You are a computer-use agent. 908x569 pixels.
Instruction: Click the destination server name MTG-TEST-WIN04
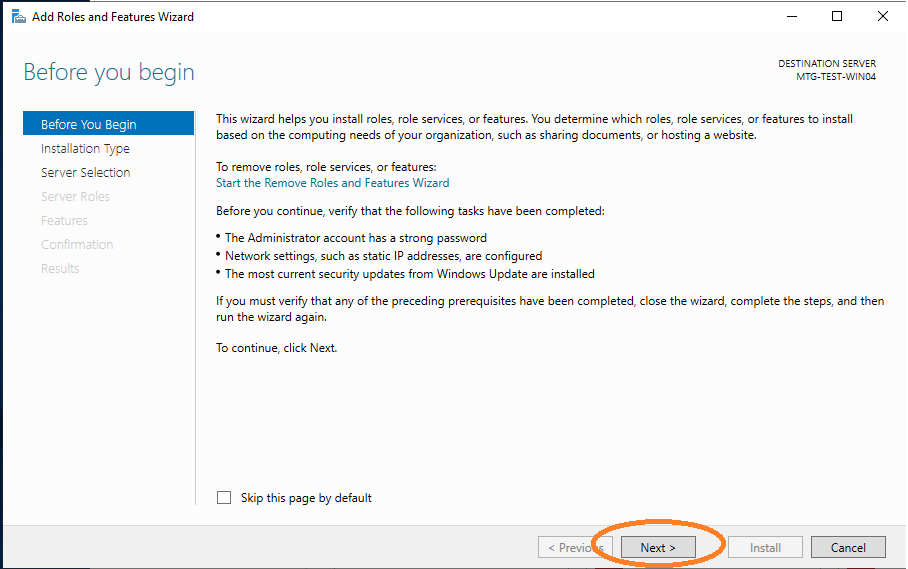(x=835, y=77)
